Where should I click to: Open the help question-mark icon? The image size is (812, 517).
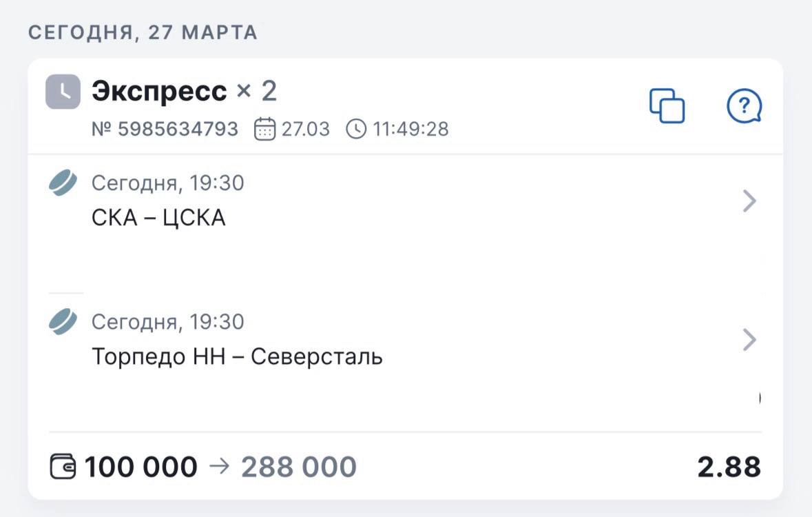744,106
